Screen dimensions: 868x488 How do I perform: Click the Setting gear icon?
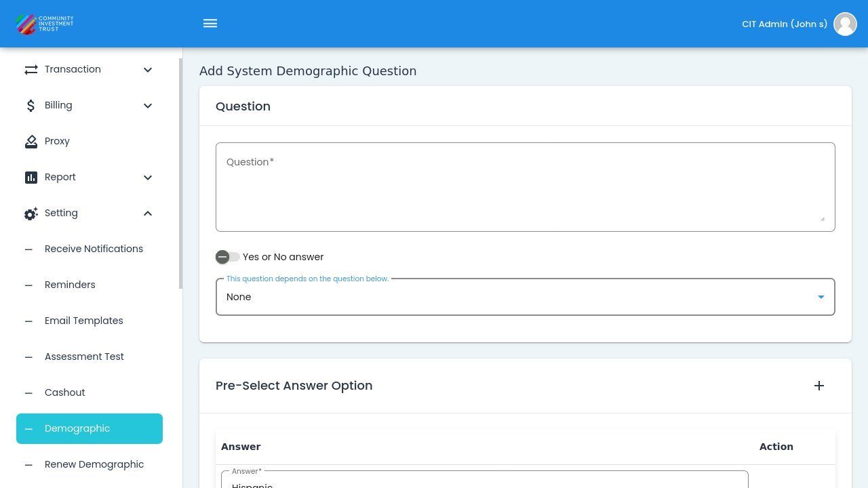tap(31, 213)
